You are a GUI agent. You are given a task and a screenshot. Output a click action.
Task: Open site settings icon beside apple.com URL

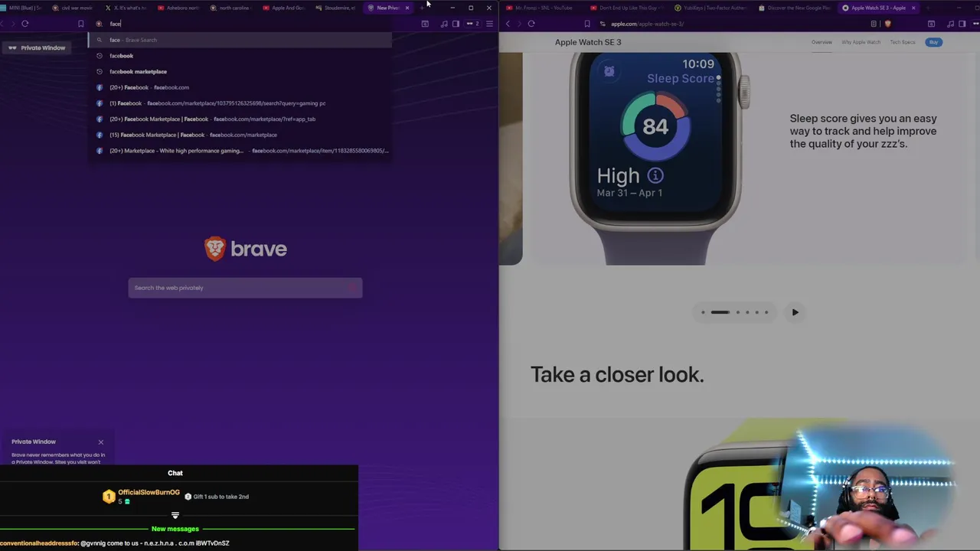point(603,24)
